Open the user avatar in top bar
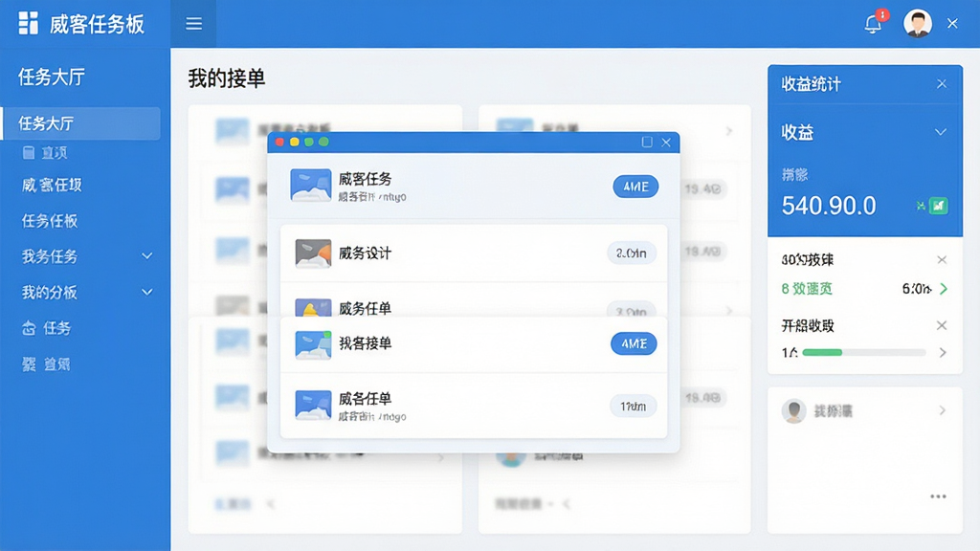Viewport: 980px width, 551px height. pos(918,24)
